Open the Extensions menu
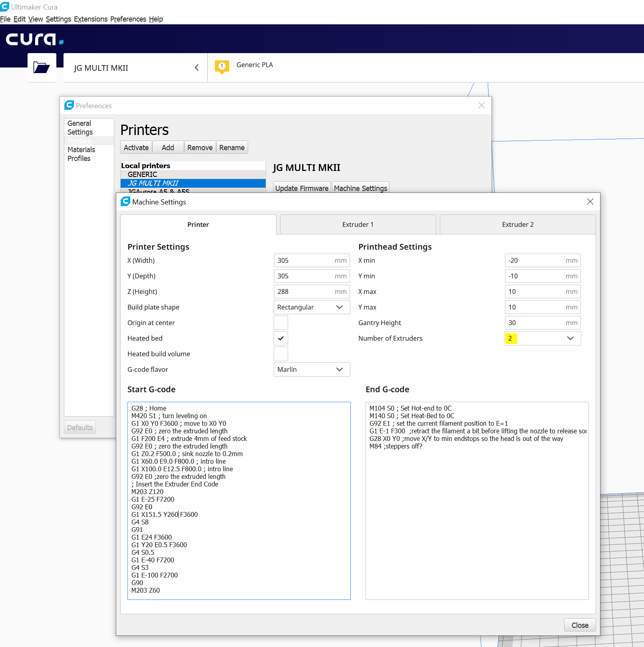The height and width of the screenshot is (647, 644). pyautogui.click(x=91, y=19)
